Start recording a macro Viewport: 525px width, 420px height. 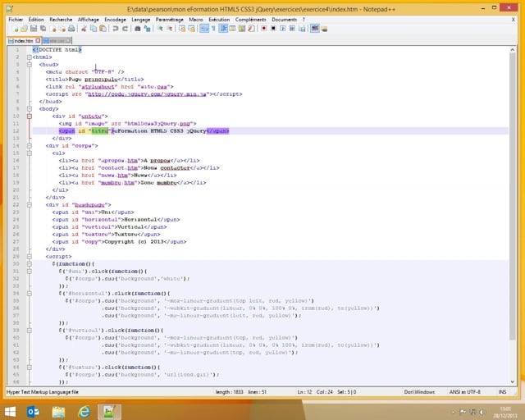tap(264, 29)
